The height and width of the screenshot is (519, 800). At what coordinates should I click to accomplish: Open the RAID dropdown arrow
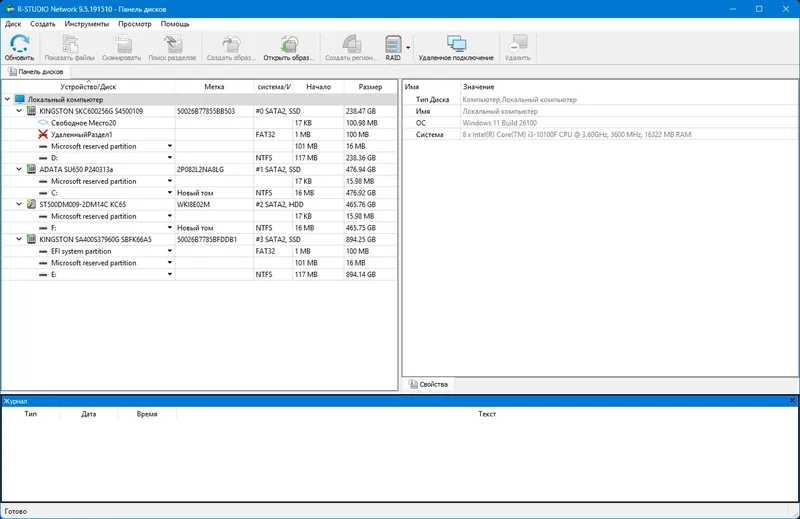pyautogui.click(x=408, y=47)
